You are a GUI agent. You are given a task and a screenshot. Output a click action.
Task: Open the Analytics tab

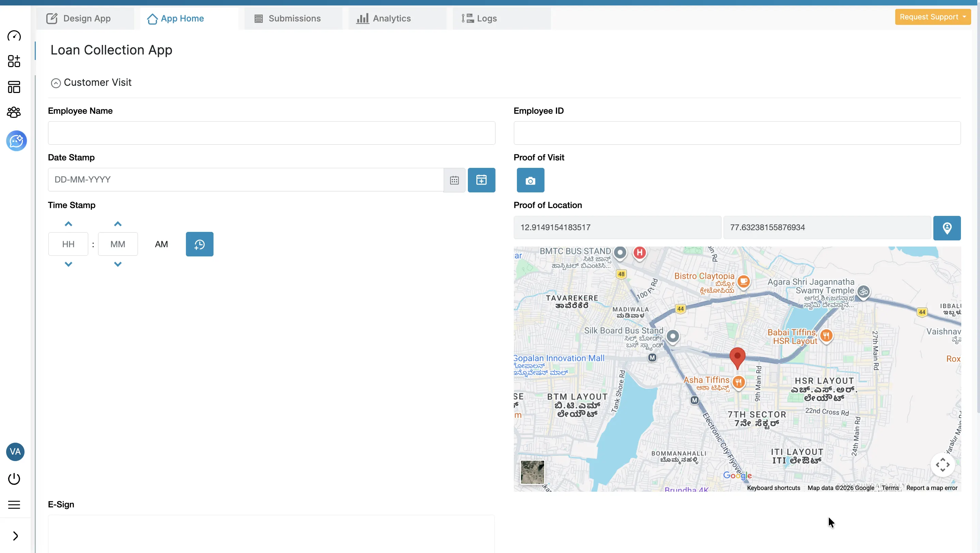pos(397,18)
